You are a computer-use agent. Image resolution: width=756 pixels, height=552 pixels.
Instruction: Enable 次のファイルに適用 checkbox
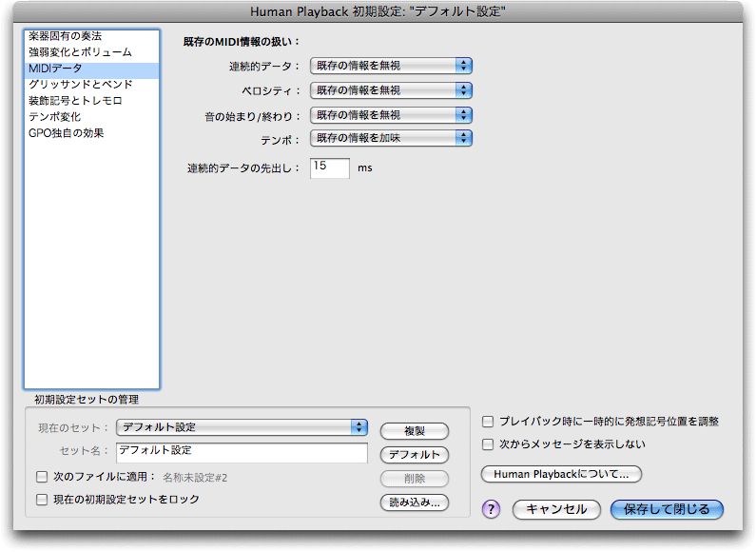click(42, 477)
